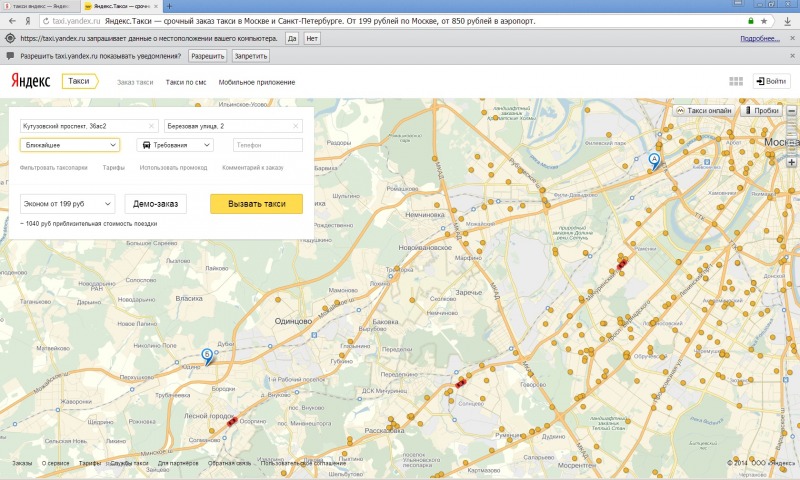800x480 pixels.
Task: Open downloads via the download arrow icon
Action: coord(788,21)
